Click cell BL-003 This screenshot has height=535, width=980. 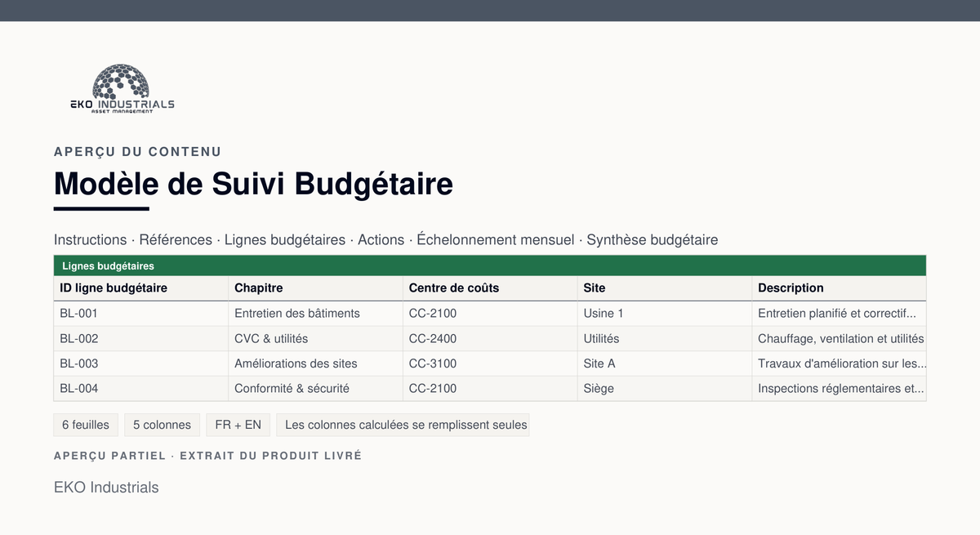141,363
